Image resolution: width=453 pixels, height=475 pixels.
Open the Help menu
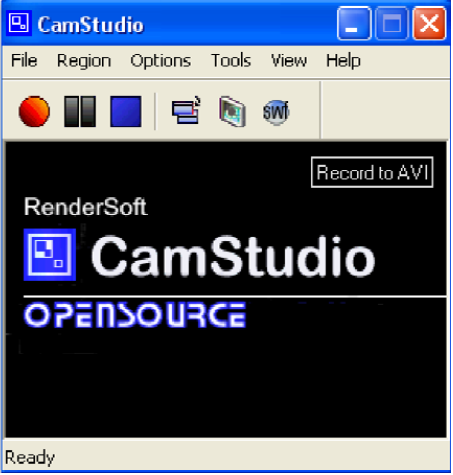(x=343, y=61)
